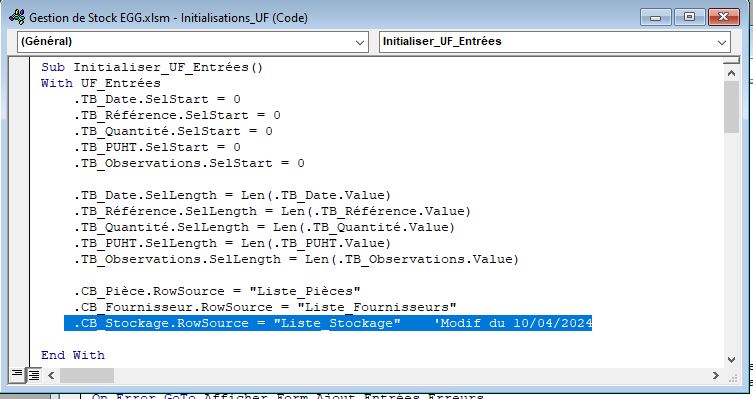Image resolution: width=753 pixels, height=399 pixels.
Task: Click the vertical scrollbar up arrow
Action: point(731,73)
